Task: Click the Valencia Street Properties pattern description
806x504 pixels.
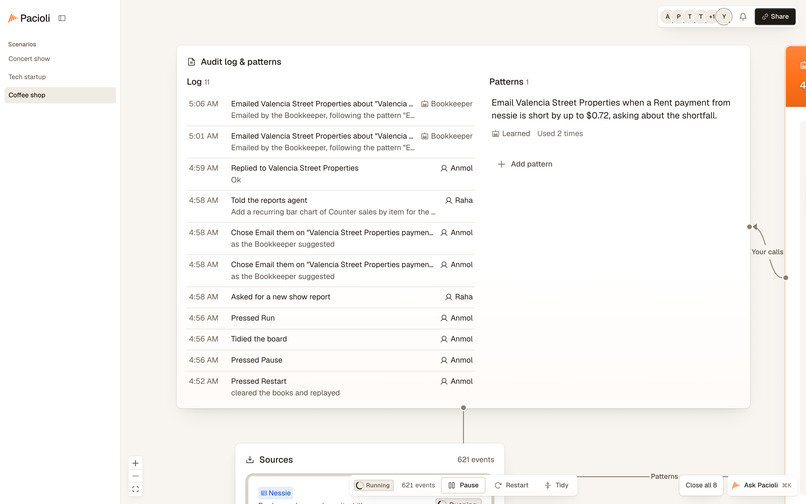Action: (611, 109)
